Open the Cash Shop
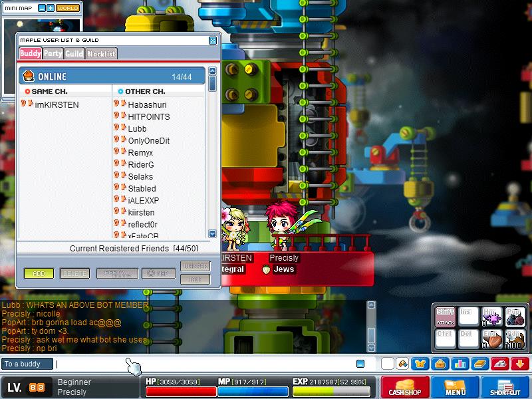Image resolution: width=532 pixels, height=399 pixels. click(x=405, y=386)
